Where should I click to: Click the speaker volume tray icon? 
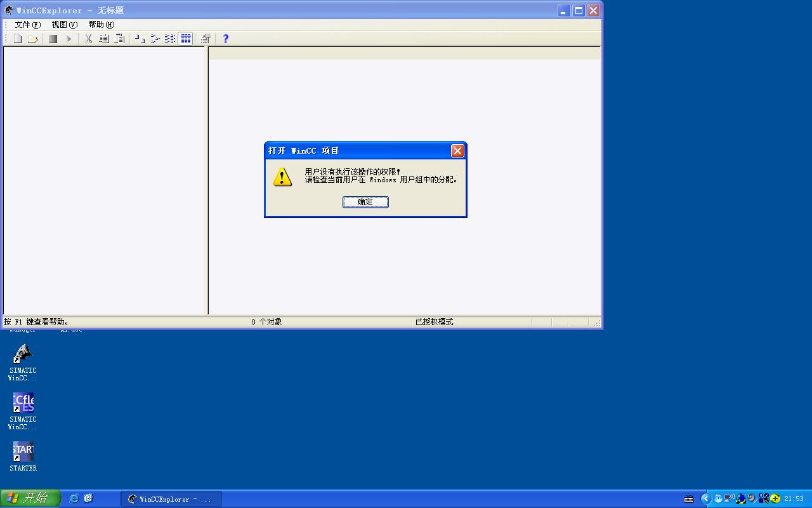click(752, 498)
